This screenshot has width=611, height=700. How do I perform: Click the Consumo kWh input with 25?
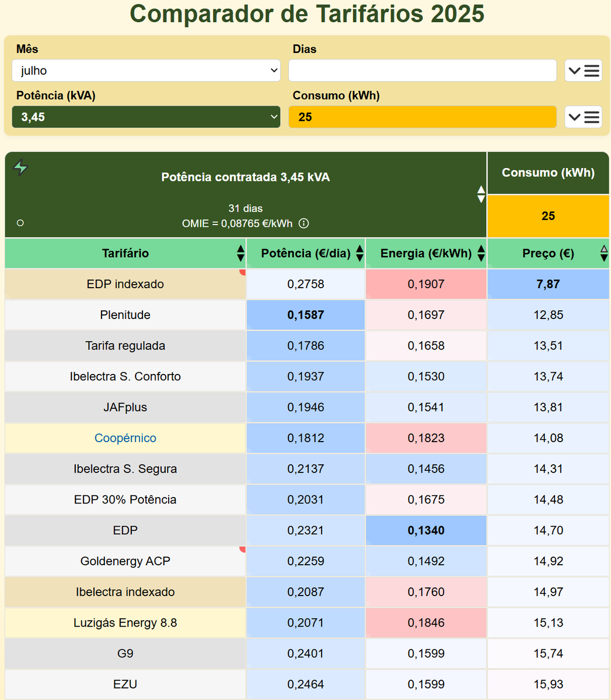click(423, 117)
